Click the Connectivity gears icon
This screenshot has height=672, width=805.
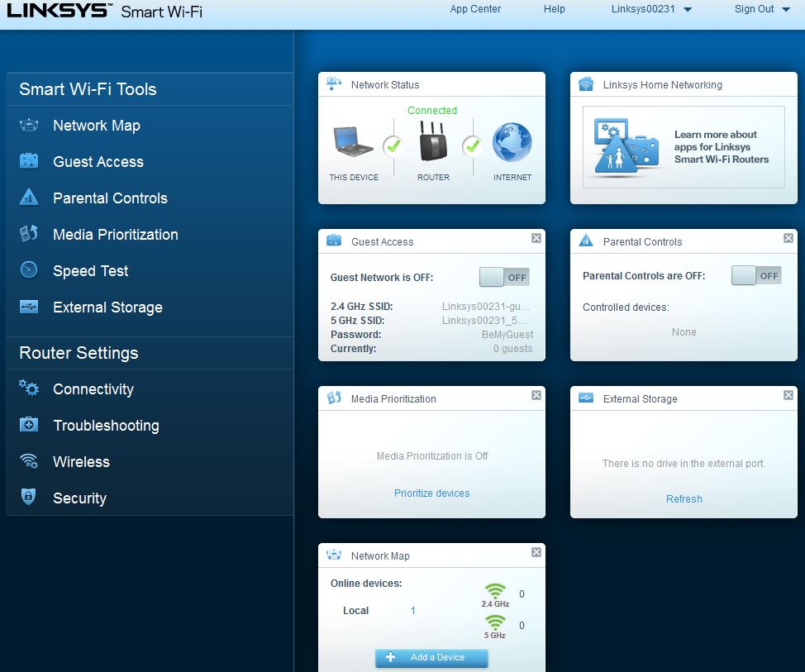coord(29,388)
